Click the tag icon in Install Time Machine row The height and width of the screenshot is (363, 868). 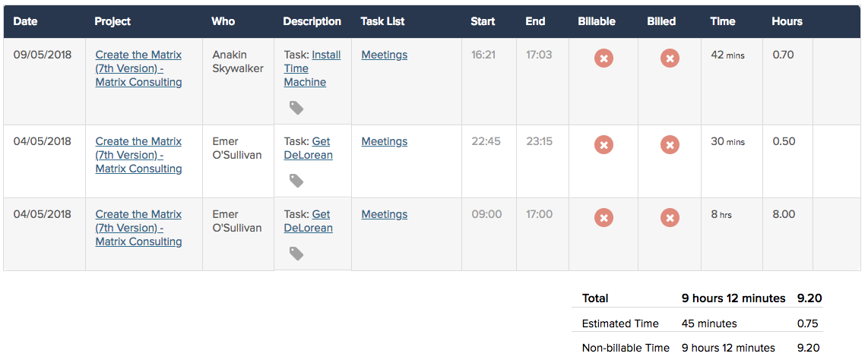(296, 108)
